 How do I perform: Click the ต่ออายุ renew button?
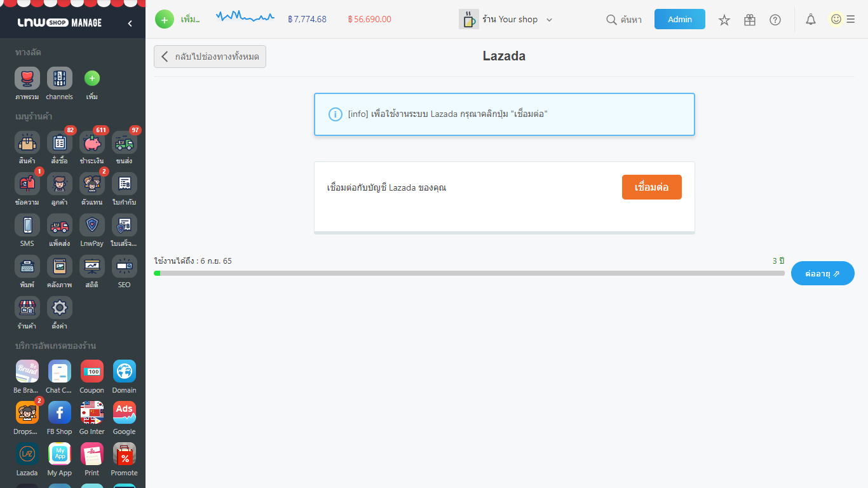click(x=823, y=273)
